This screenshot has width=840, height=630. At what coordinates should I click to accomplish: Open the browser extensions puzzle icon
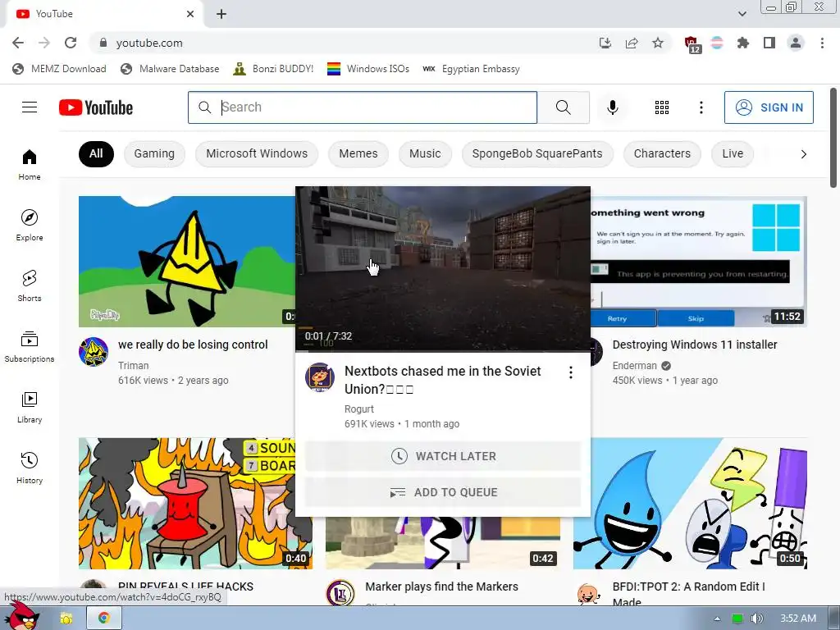[742, 43]
